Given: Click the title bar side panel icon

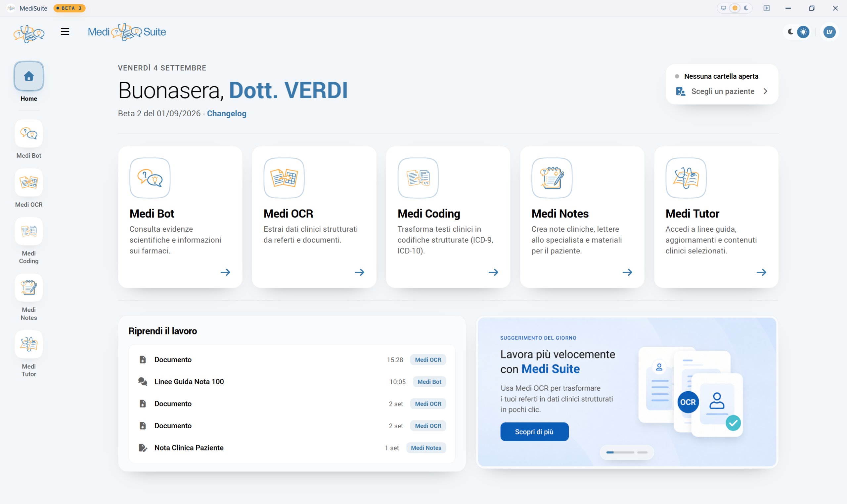Looking at the screenshot, I should [767, 8].
